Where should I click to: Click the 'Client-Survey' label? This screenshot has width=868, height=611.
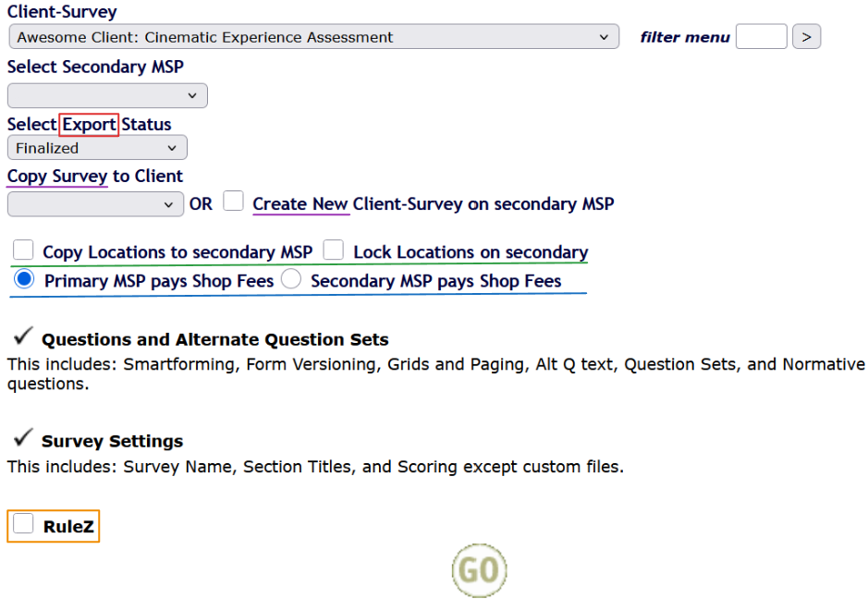pyautogui.click(x=62, y=12)
